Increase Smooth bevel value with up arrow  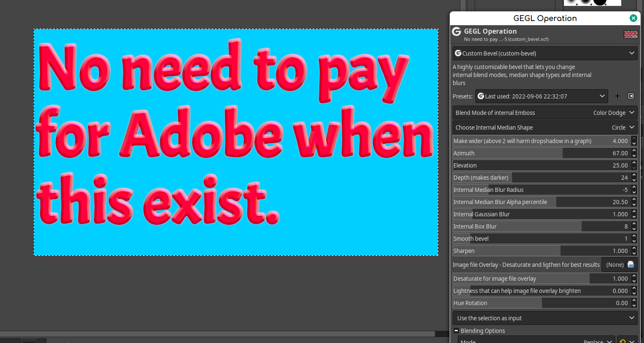tap(634, 236)
